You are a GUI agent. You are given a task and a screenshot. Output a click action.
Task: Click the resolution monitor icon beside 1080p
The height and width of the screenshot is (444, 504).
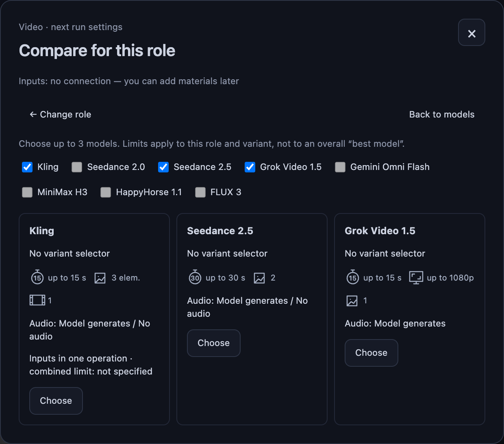[416, 278]
